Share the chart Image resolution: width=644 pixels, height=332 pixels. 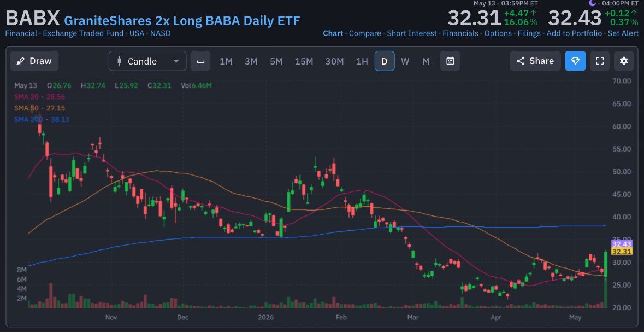[x=535, y=61]
